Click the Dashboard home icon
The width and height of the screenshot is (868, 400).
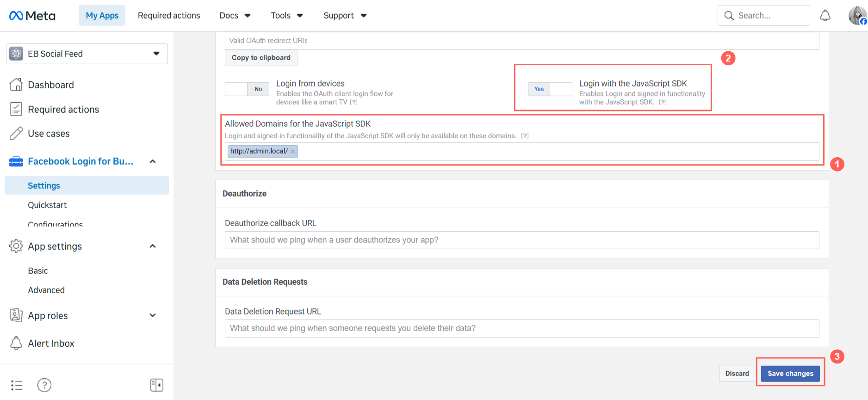point(16,85)
